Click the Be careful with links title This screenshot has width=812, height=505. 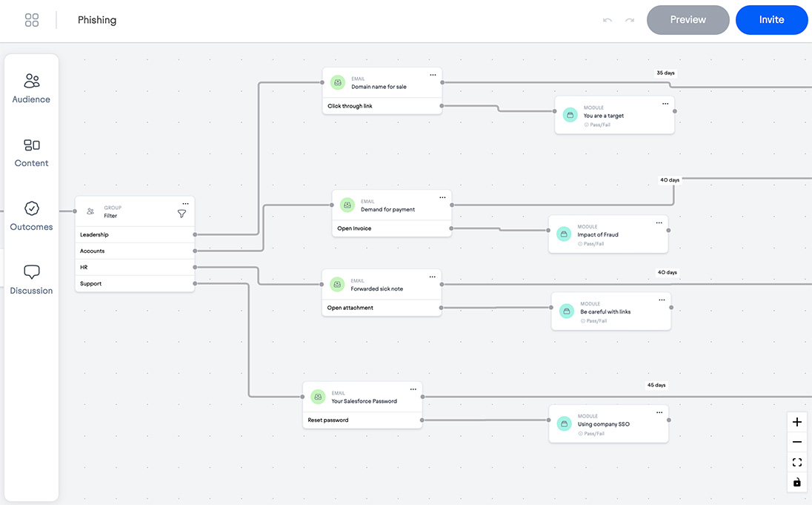pos(605,312)
